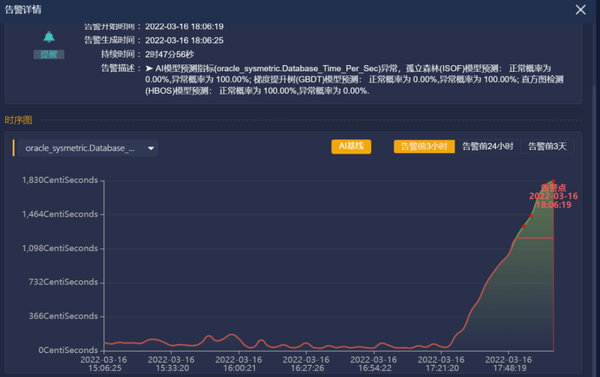
Task: Select the 告警前3小时 time range
Action: coord(424,146)
